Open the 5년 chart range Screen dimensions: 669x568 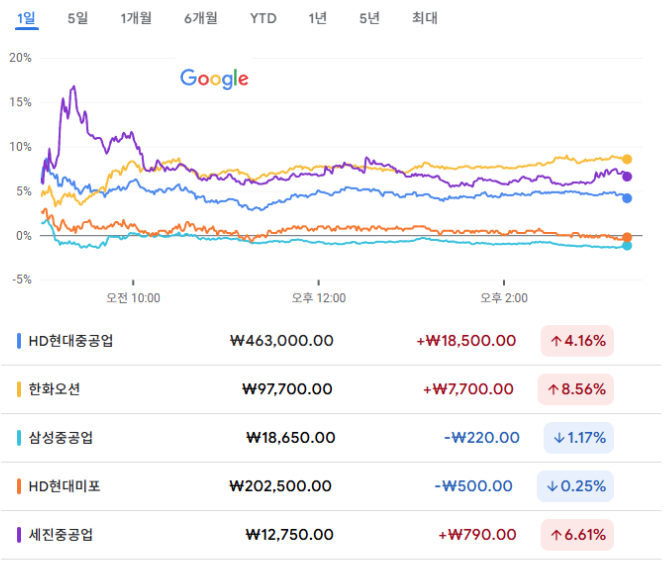tap(369, 18)
